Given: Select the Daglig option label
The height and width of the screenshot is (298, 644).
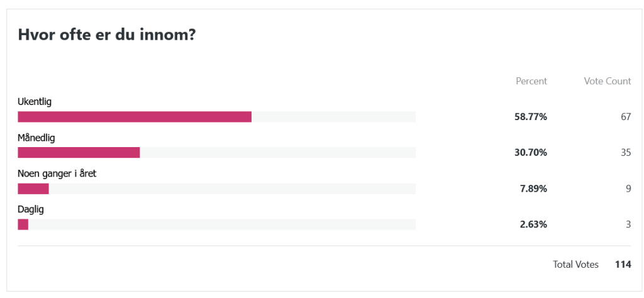Looking at the screenshot, I should click(31, 209).
